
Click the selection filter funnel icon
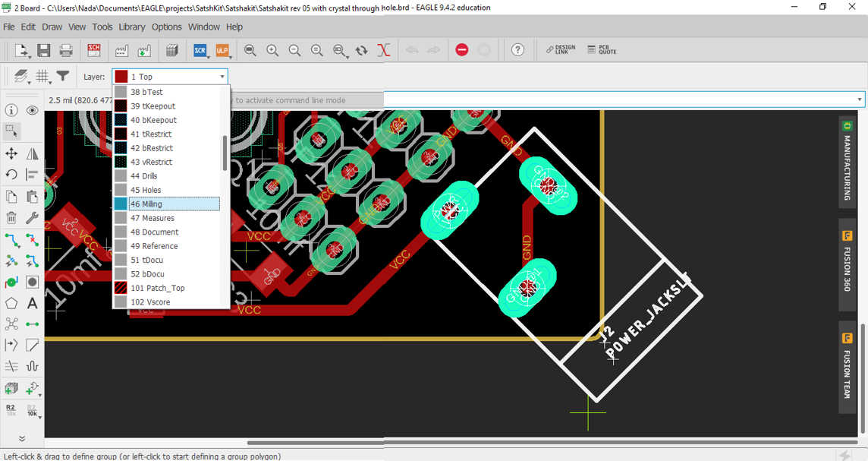point(63,76)
